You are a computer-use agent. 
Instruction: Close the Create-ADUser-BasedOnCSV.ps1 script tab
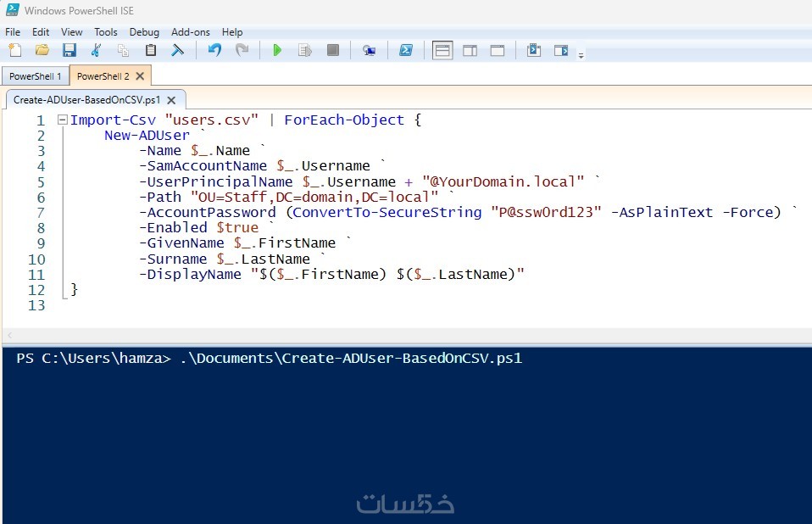click(x=171, y=100)
